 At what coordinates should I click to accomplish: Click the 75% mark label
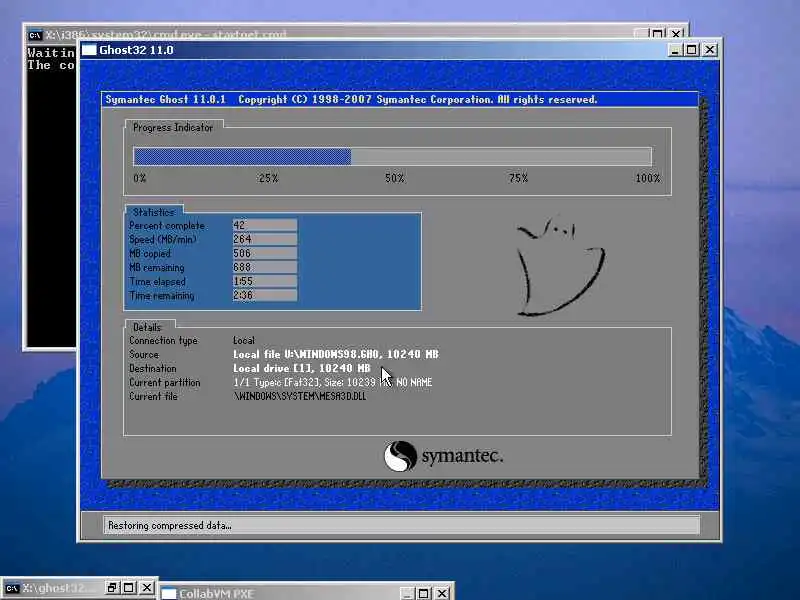pyautogui.click(x=518, y=178)
